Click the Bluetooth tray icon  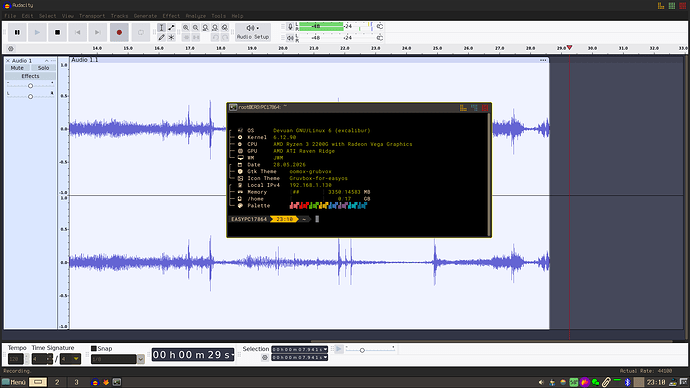tap(628, 382)
